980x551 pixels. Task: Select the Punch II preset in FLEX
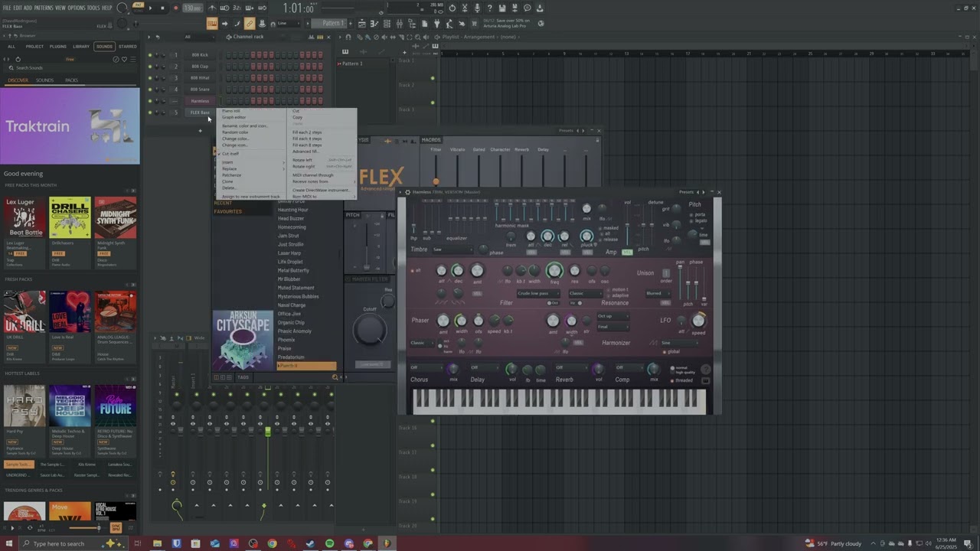tap(306, 366)
